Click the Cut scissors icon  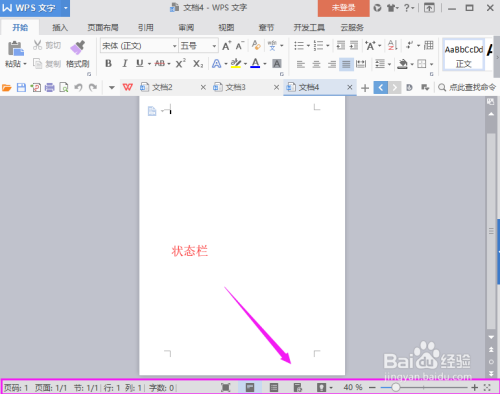click(37, 45)
